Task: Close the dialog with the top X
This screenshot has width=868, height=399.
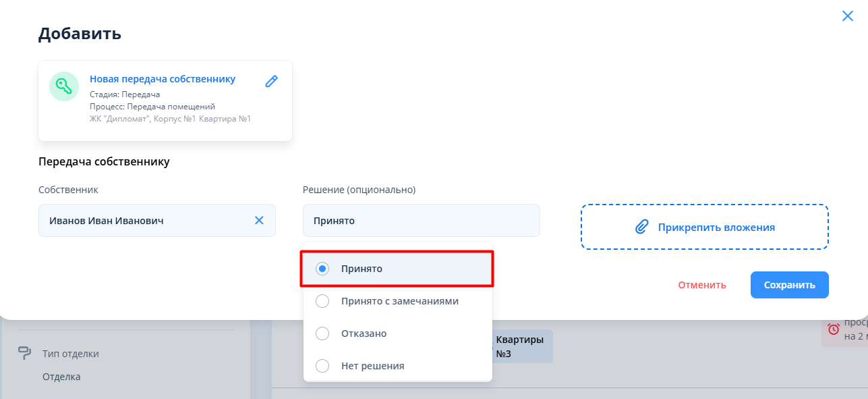Action: (848, 16)
